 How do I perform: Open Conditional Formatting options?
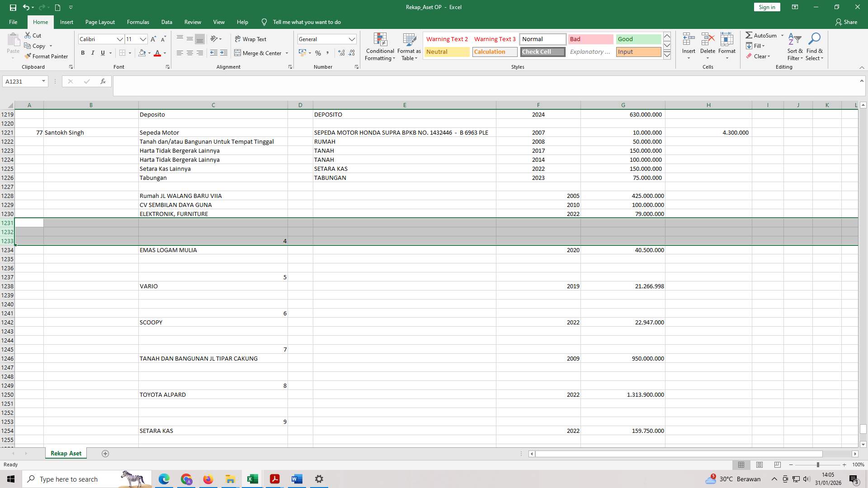pos(380,47)
